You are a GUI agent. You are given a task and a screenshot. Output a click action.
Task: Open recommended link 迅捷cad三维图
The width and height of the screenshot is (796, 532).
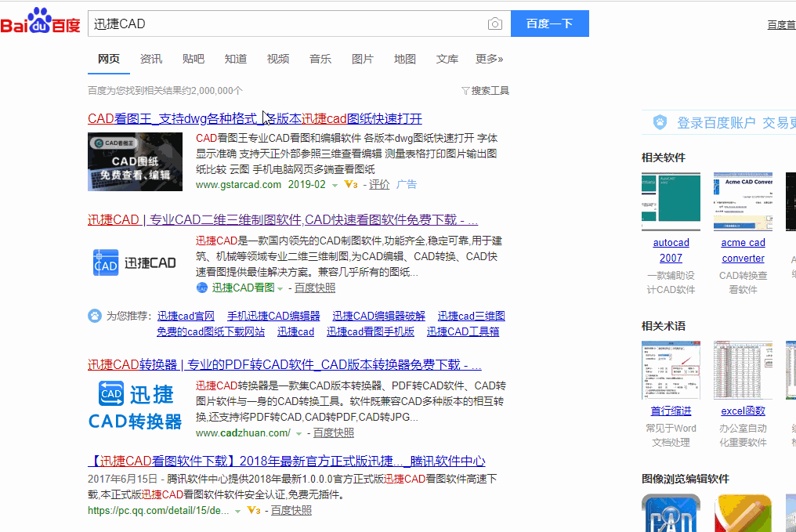tap(471, 316)
